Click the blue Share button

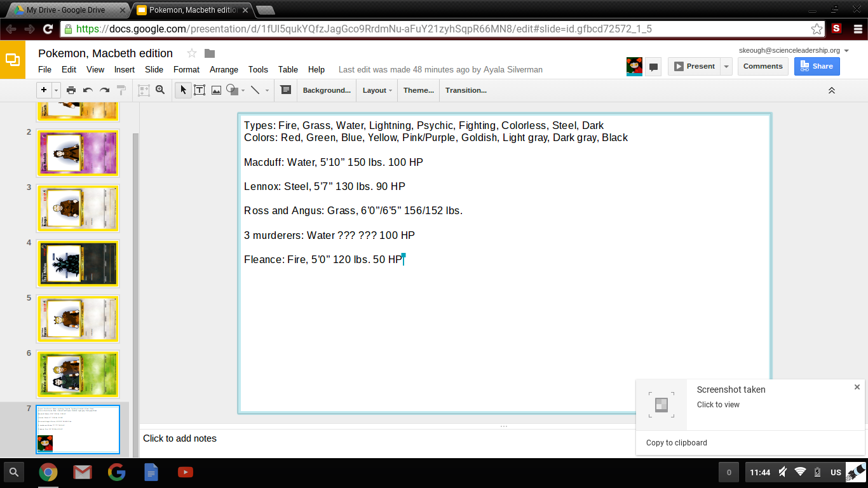coord(817,66)
